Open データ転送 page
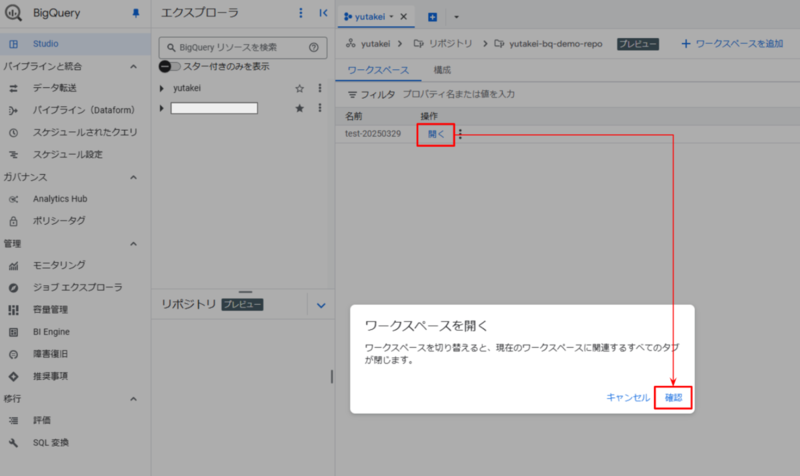The width and height of the screenshot is (800, 476). pyautogui.click(x=55, y=88)
